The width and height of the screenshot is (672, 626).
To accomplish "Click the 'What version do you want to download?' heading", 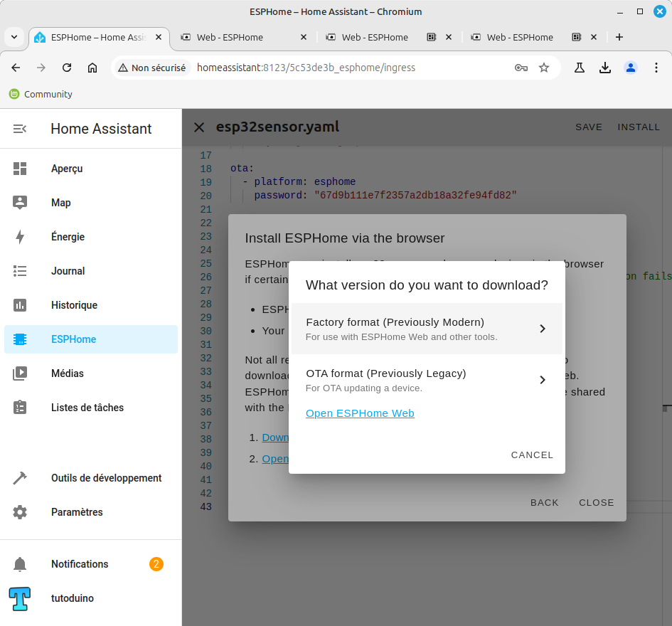I will [x=427, y=285].
